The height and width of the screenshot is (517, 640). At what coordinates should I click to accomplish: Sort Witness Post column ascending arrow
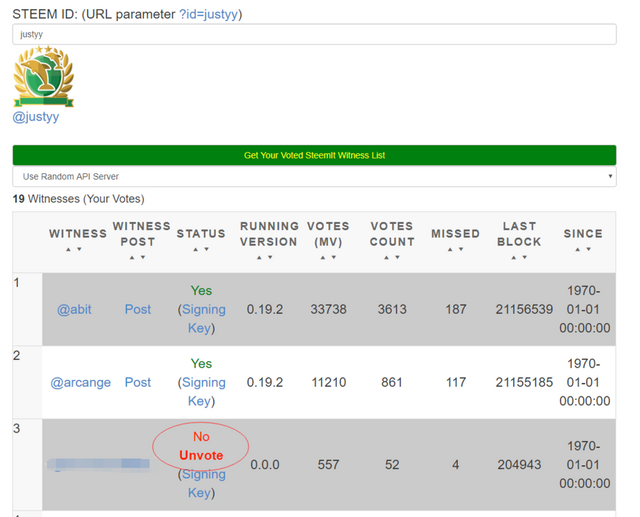[132, 257]
